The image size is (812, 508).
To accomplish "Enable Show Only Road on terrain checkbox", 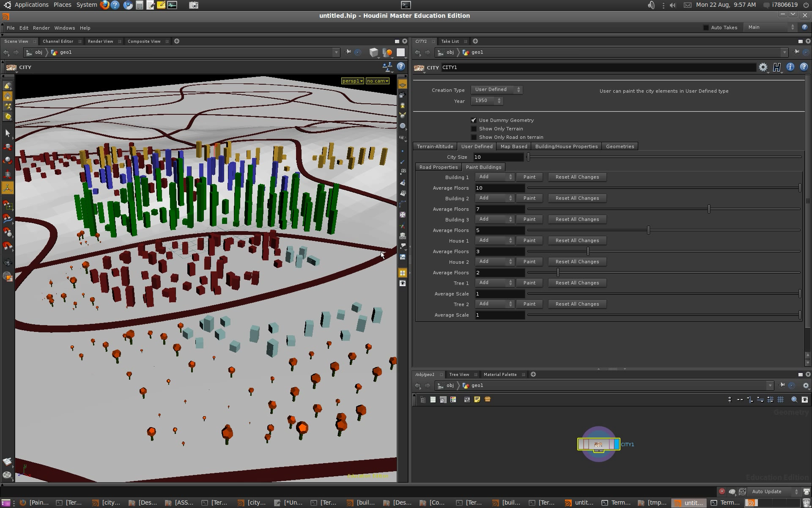I will 474,137.
